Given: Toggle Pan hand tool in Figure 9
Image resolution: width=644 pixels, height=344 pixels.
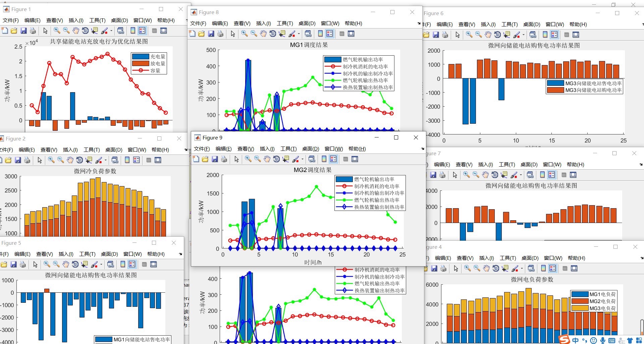Looking at the screenshot, I should 267,159.
